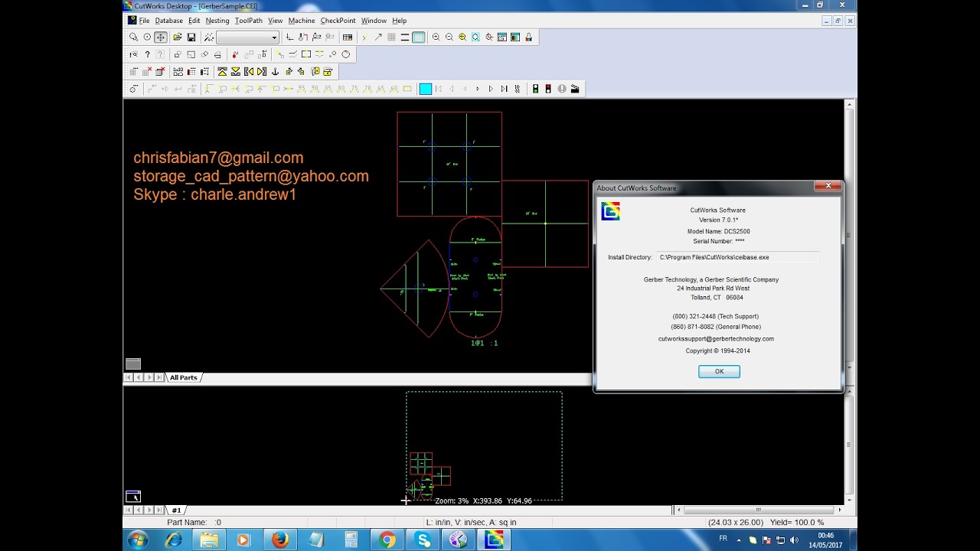Open the Window menu
Viewport: 980px width, 551px height.
pyautogui.click(x=374, y=21)
